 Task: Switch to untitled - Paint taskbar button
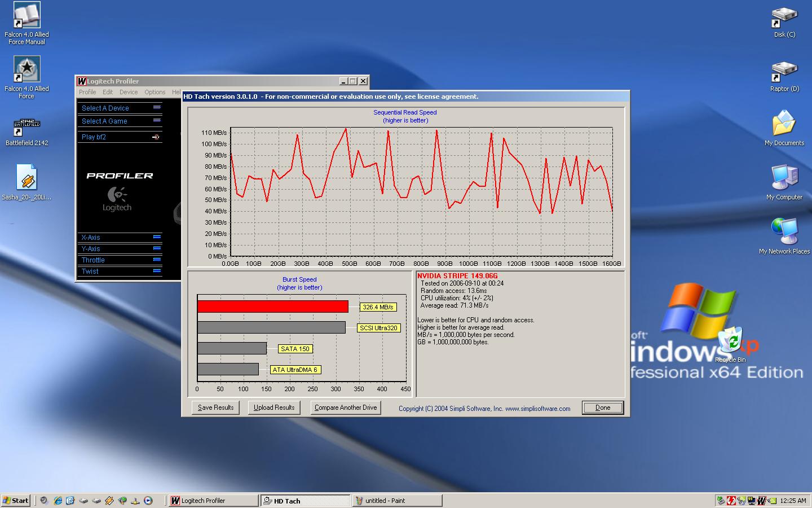tap(397, 501)
